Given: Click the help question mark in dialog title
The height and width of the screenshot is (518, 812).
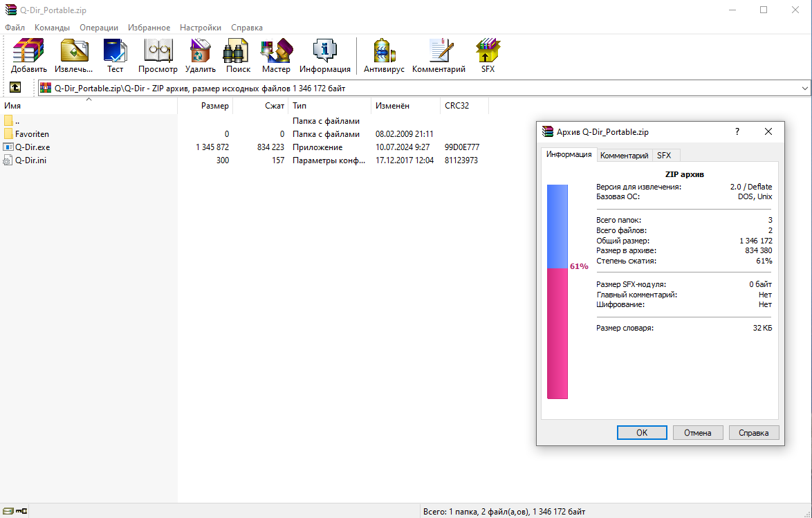Looking at the screenshot, I should pos(737,131).
